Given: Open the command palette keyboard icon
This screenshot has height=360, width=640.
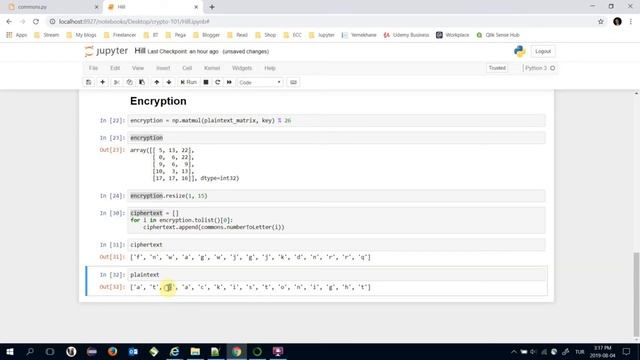Looking at the screenshot, I should [x=293, y=82].
